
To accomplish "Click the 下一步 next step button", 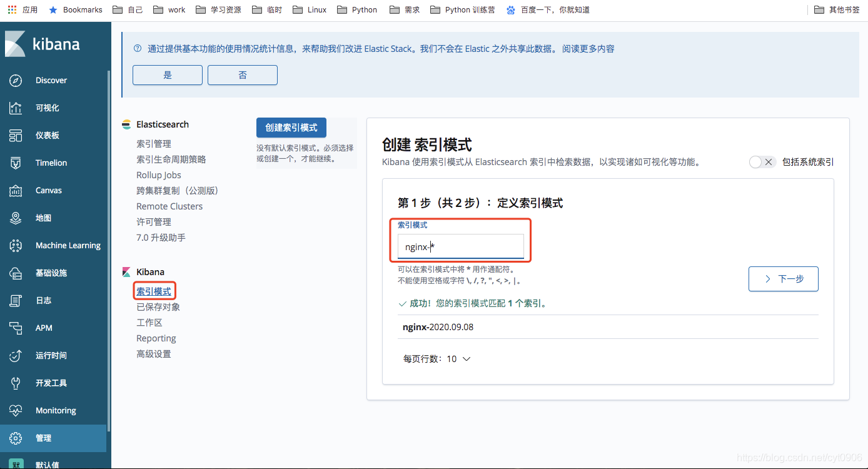I will point(784,279).
